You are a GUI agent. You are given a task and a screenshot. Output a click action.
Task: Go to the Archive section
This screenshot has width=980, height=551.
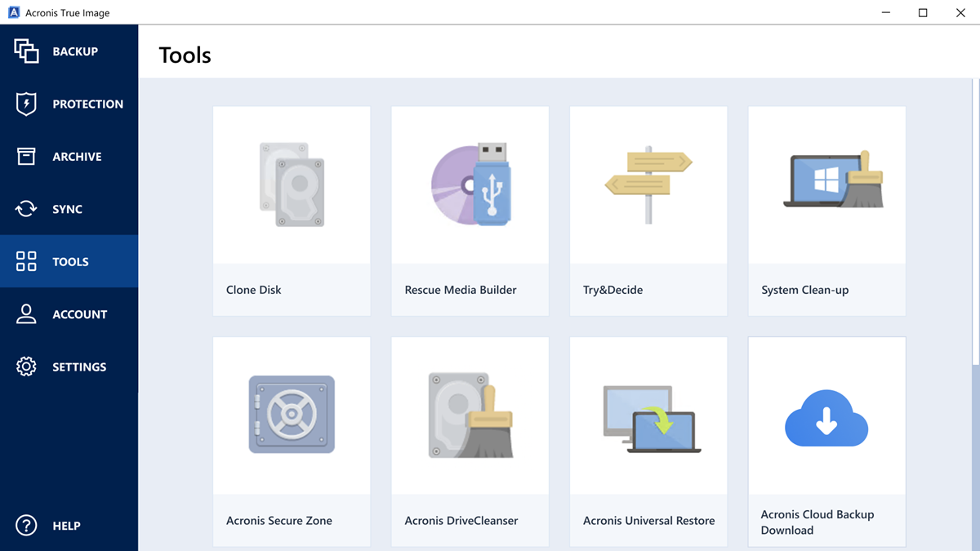coord(69,157)
